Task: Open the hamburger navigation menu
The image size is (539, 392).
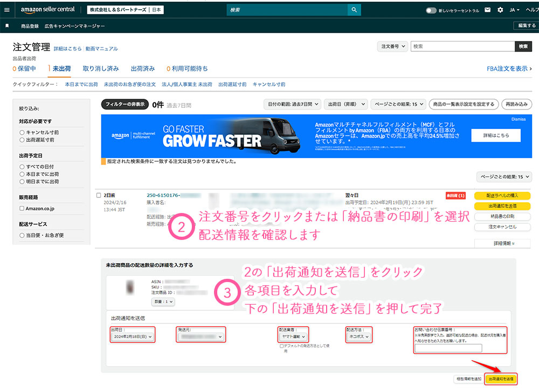Action: 7,10
